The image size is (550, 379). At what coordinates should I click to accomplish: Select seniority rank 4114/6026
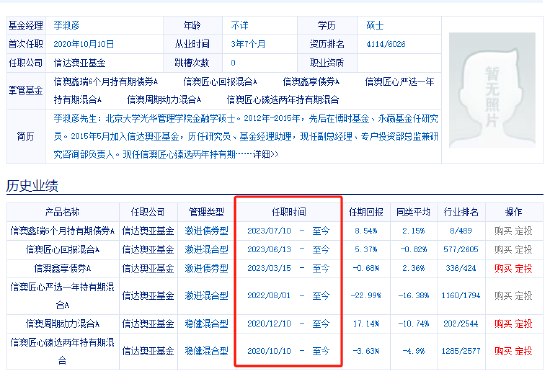(x=386, y=44)
